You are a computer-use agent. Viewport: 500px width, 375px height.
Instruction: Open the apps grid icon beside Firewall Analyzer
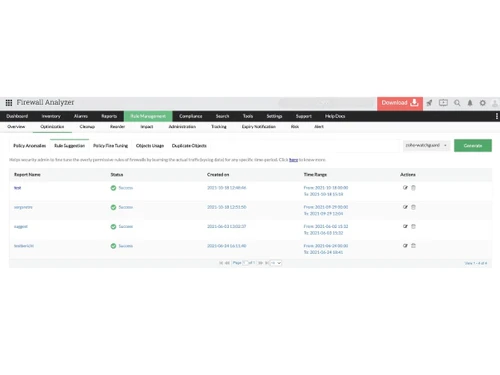coord(9,103)
